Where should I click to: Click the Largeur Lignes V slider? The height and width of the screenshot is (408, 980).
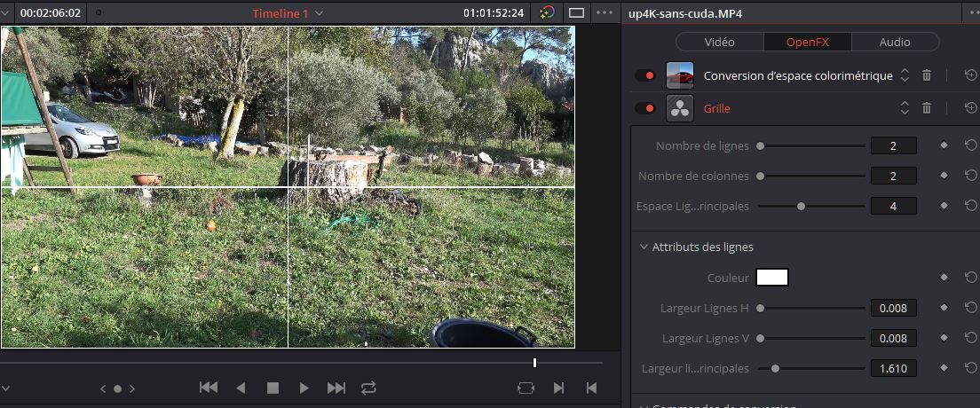(812, 338)
